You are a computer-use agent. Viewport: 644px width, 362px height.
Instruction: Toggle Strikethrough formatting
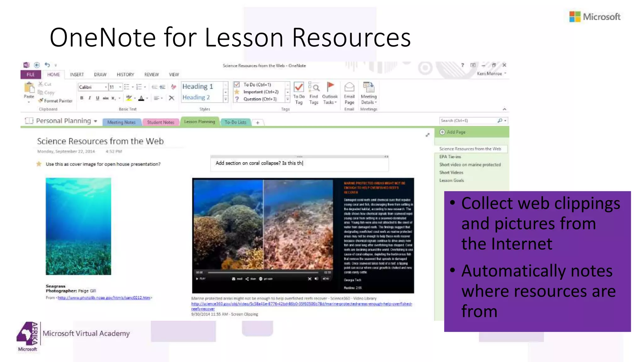pos(106,98)
